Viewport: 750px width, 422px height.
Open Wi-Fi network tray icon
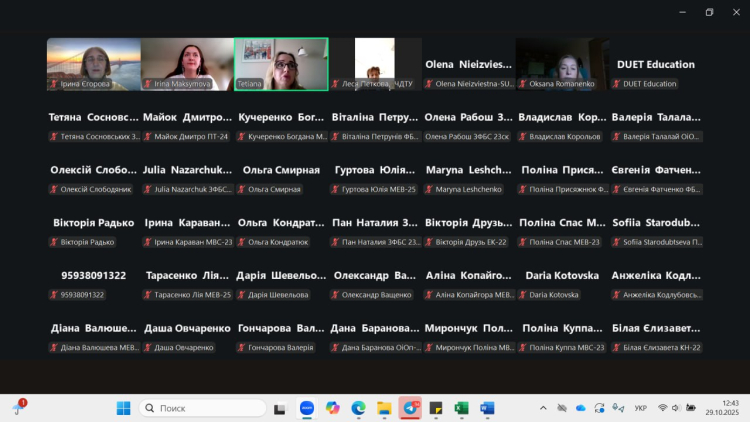tap(662, 408)
